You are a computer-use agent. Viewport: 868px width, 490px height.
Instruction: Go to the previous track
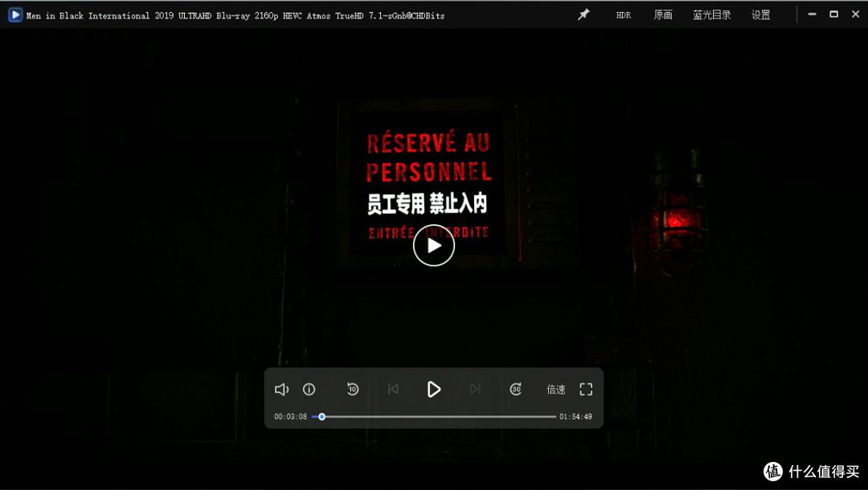tap(393, 390)
